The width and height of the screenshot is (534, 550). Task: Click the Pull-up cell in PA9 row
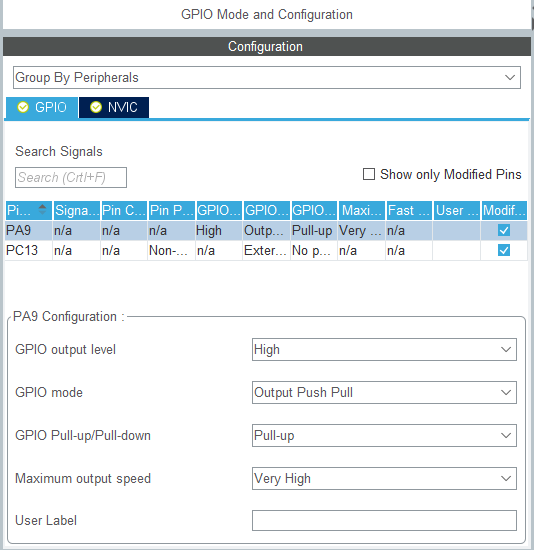click(x=314, y=230)
